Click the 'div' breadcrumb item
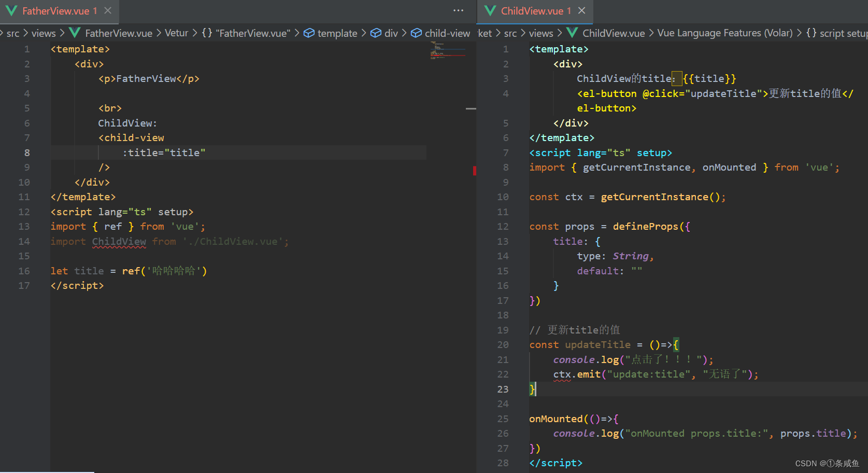This screenshot has height=473, width=868. pos(391,33)
